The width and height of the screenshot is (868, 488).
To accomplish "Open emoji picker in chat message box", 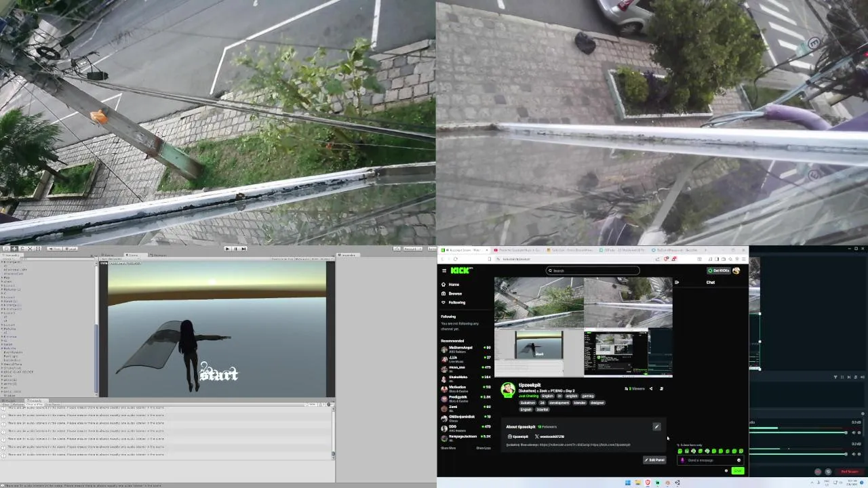I will pyautogui.click(x=738, y=460).
